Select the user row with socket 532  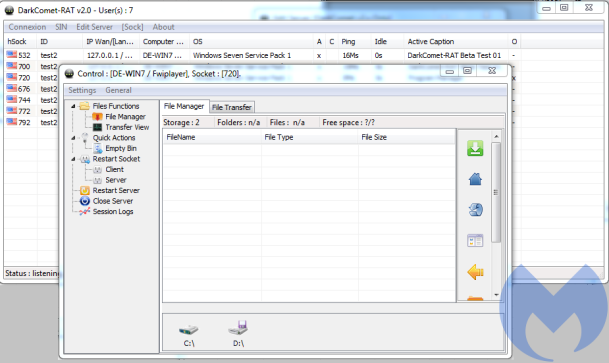click(262, 55)
